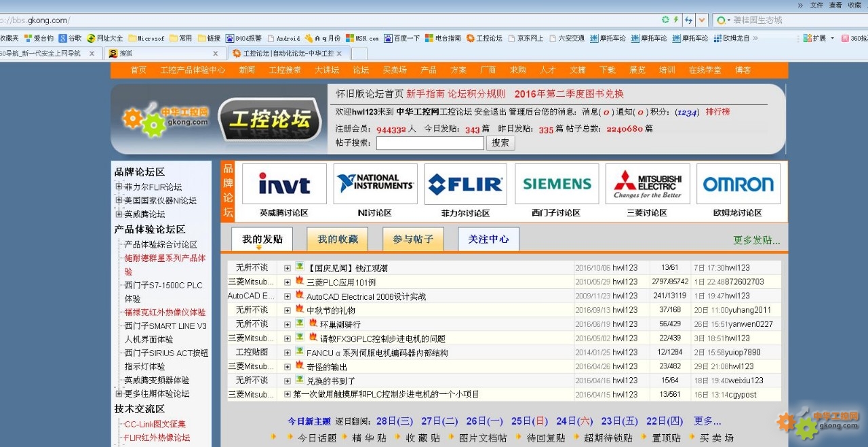Open 2016年第二季度图书兑换 link
868x447 pixels.
point(569,94)
